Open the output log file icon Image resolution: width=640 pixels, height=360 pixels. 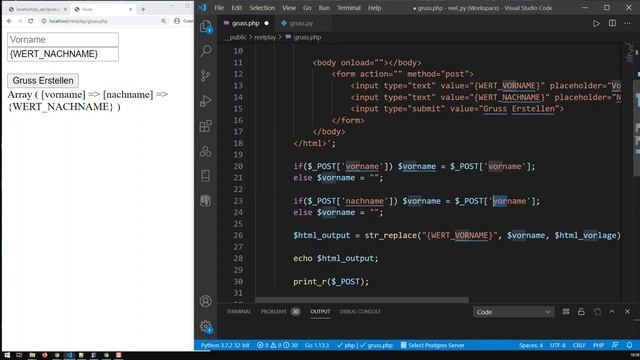[597, 312]
